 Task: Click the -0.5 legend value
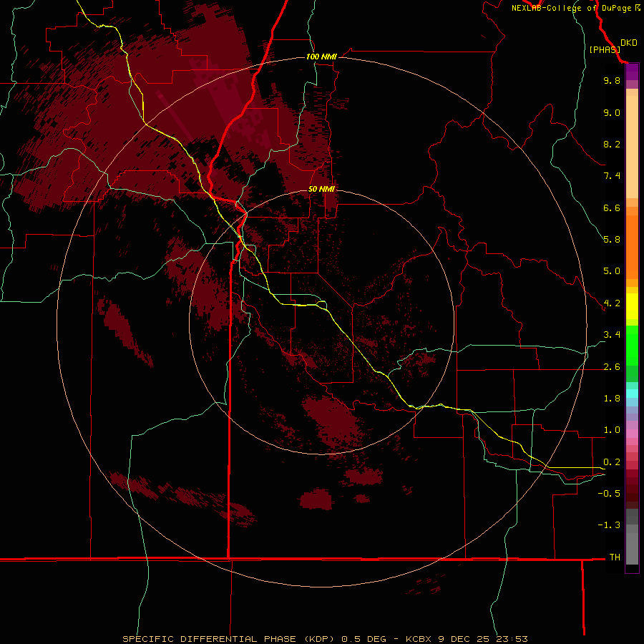point(609,494)
